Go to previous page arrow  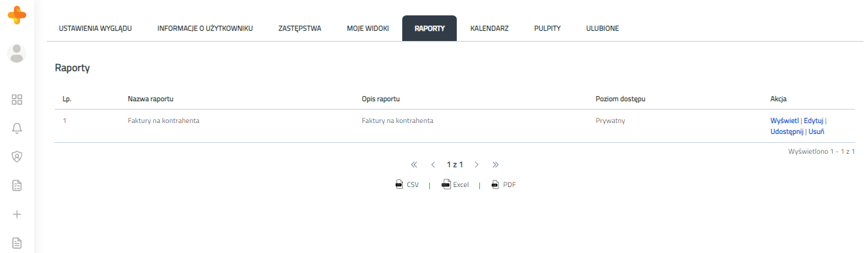(x=433, y=165)
